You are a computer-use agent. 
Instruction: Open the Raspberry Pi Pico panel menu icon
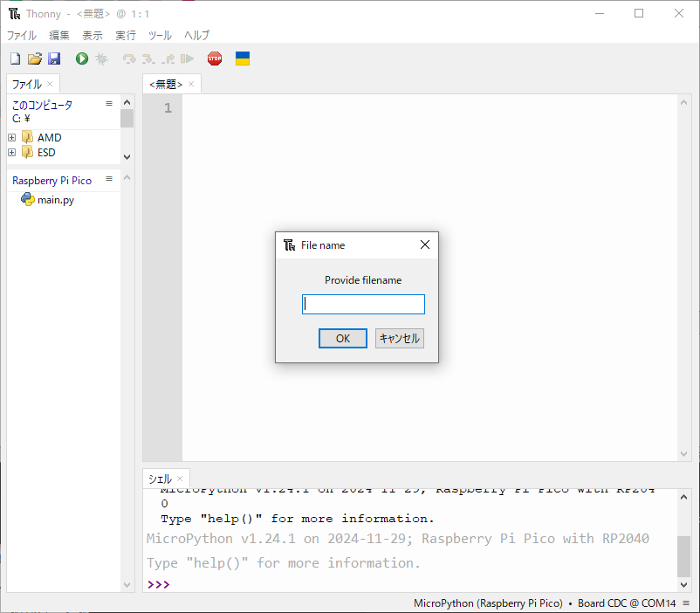coord(109,179)
